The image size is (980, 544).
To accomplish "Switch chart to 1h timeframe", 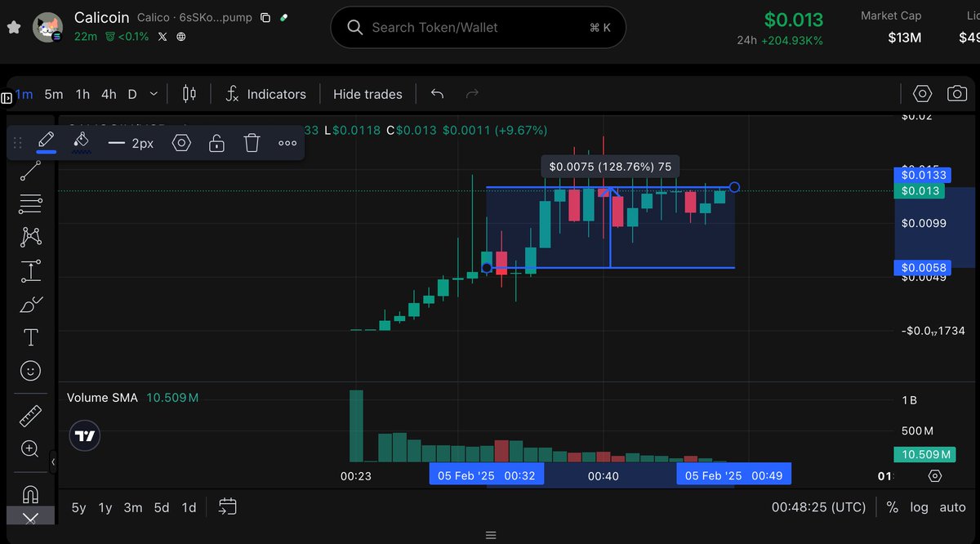I will (x=82, y=94).
